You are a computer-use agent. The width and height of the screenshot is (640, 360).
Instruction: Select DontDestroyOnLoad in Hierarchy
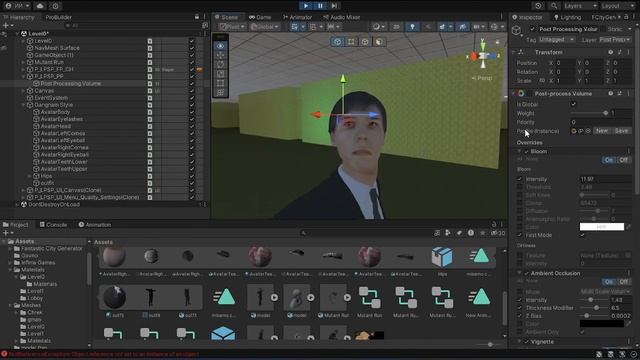pyautogui.click(x=54, y=204)
